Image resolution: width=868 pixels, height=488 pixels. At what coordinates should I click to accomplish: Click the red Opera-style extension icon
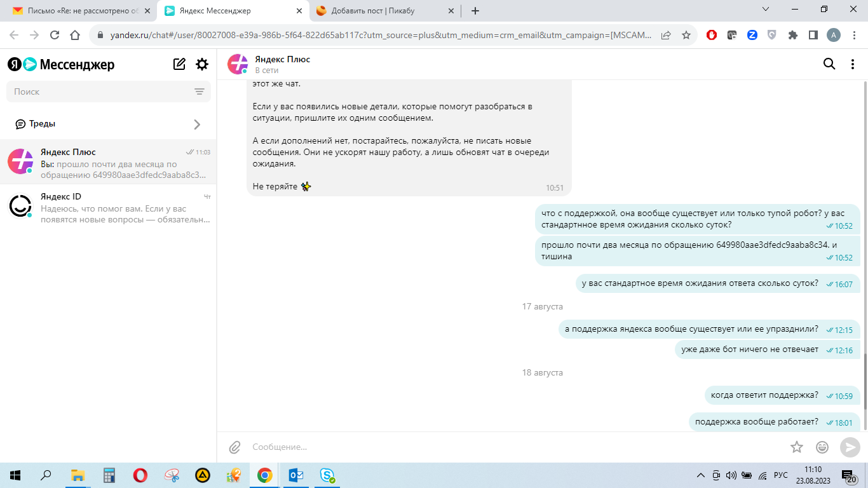712,36
